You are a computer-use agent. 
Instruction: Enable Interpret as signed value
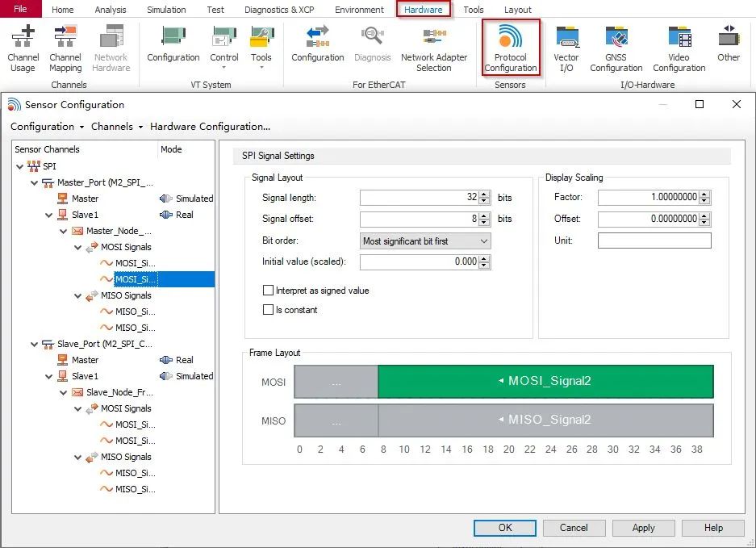[268, 291]
